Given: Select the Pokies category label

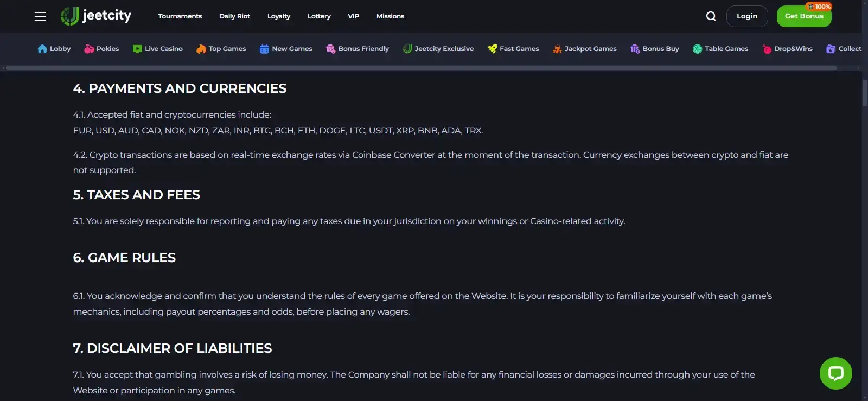Looking at the screenshot, I should click(107, 49).
